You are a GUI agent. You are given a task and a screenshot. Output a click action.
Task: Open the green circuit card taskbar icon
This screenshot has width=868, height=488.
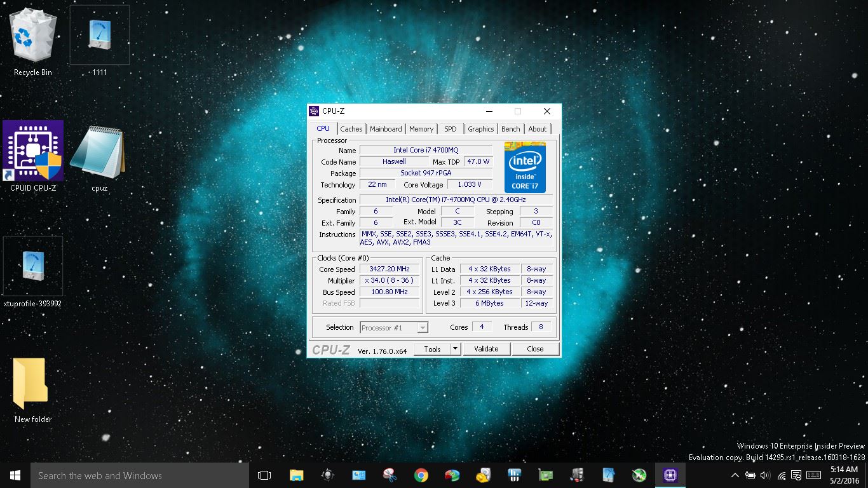click(546, 475)
